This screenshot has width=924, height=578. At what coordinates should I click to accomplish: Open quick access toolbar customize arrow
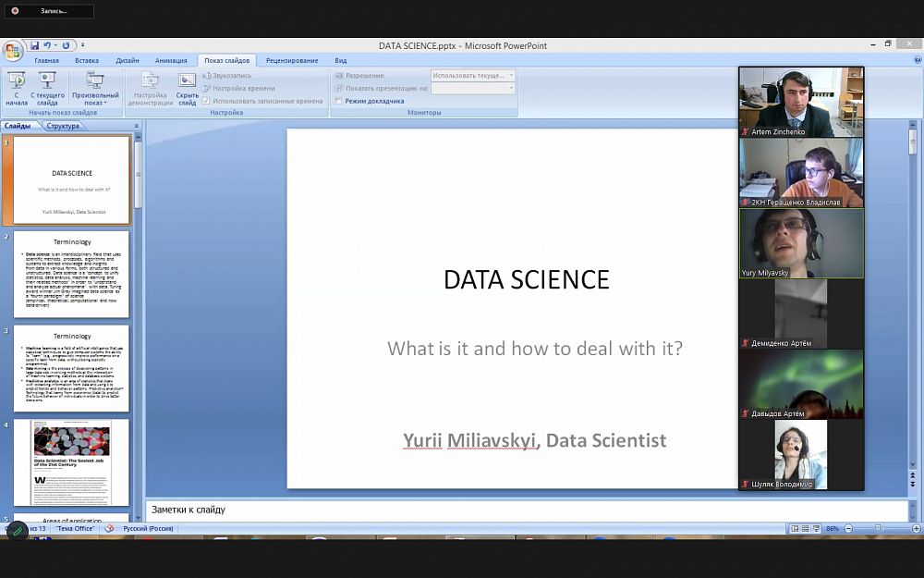point(82,45)
